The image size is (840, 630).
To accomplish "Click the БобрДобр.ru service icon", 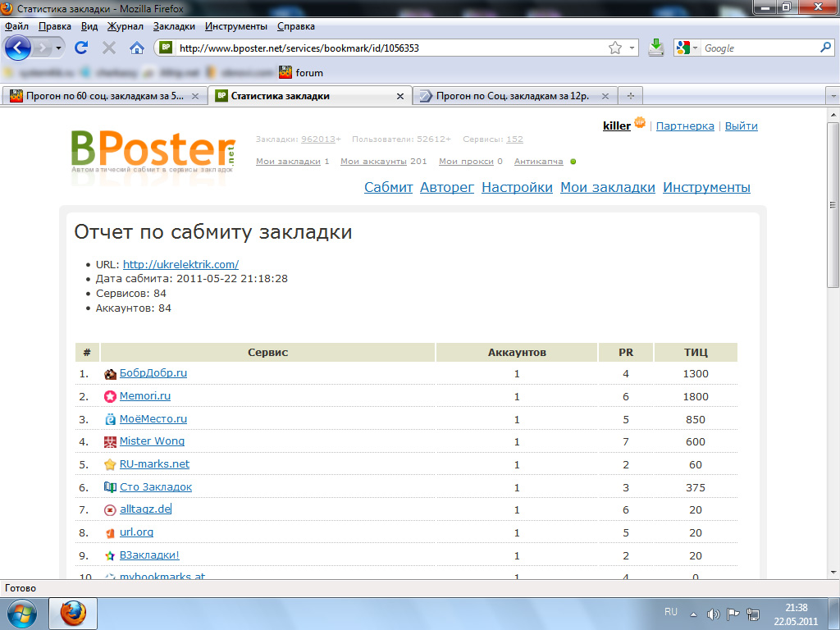I will coord(110,374).
